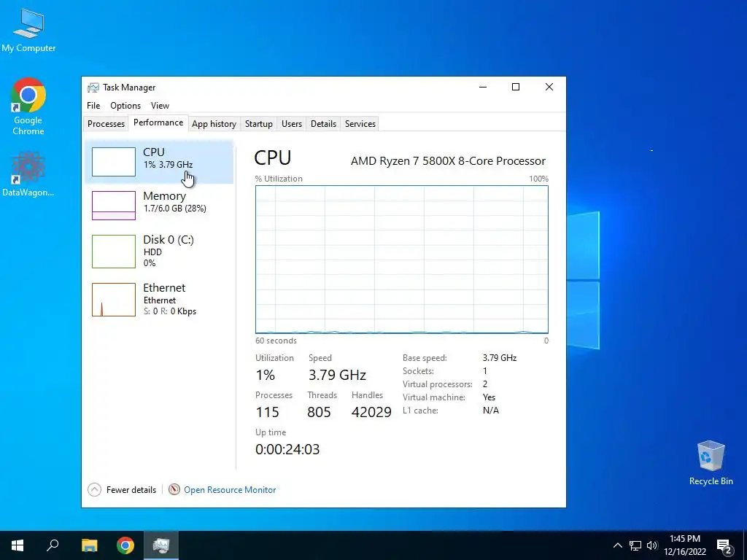Select the Memory mini graph thumbnail

click(x=113, y=205)
